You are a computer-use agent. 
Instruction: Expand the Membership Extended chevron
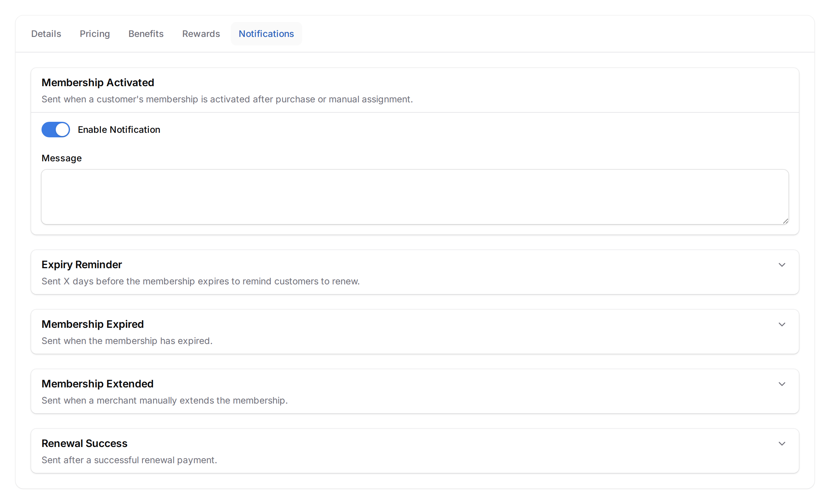(x=782, y=384)
